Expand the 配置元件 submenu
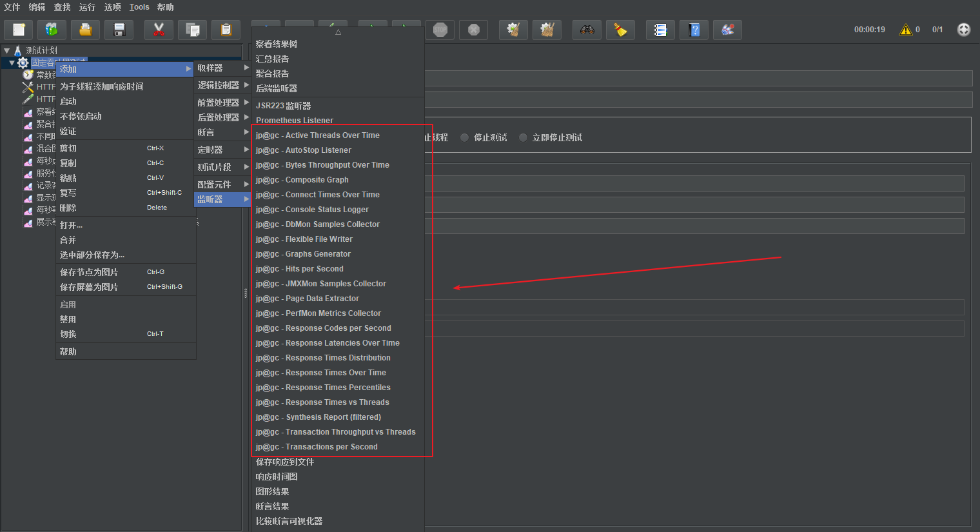The height and width of the screenshot is (532, 980). (x=222, y=184)
